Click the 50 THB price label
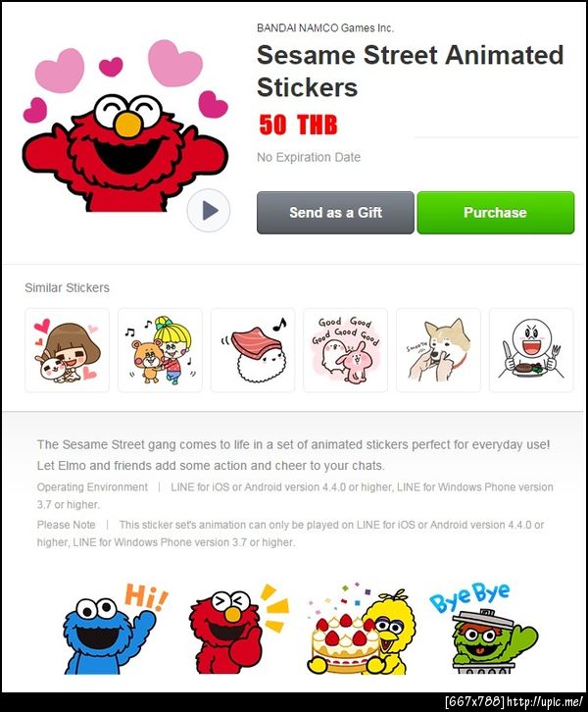 pyautogui.click(x=298, y=125)
